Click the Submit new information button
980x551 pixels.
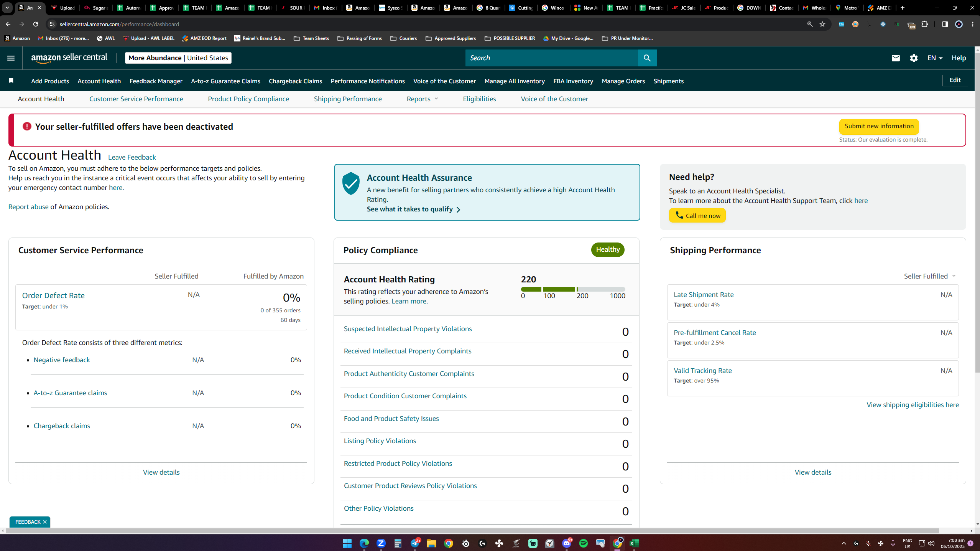point(879,126)
